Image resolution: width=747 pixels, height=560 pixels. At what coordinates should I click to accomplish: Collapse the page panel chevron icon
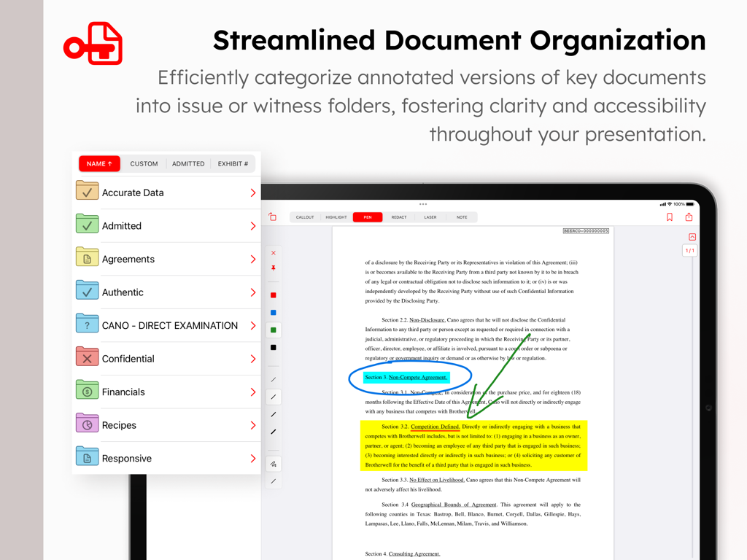pyautogui.click(x=692, y=237)
